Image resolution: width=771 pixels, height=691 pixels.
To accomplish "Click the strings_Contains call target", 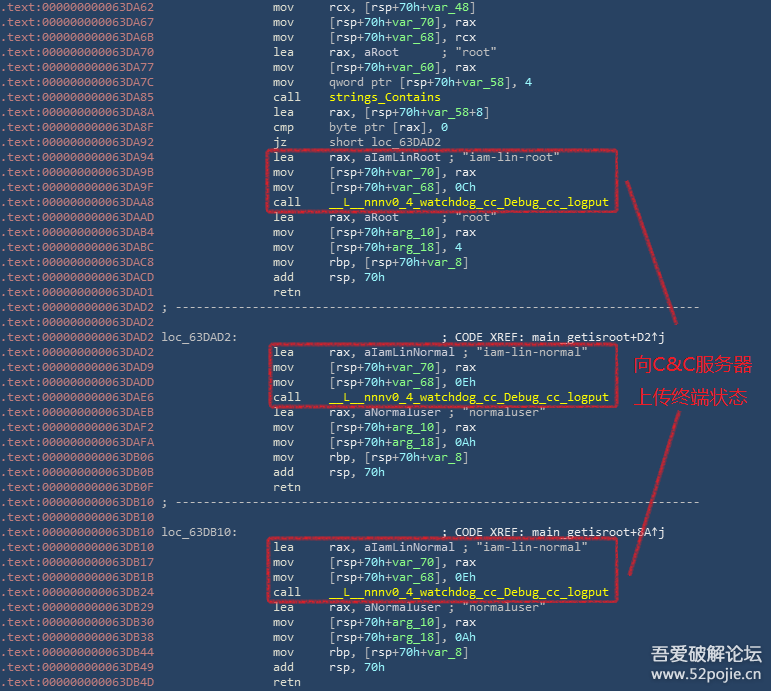I will (x=385, y=97).
